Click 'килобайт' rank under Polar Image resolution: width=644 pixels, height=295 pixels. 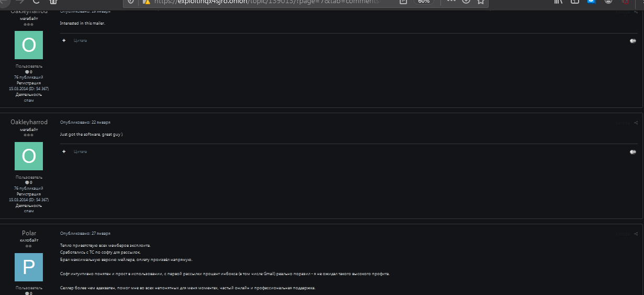pos(29,240)
